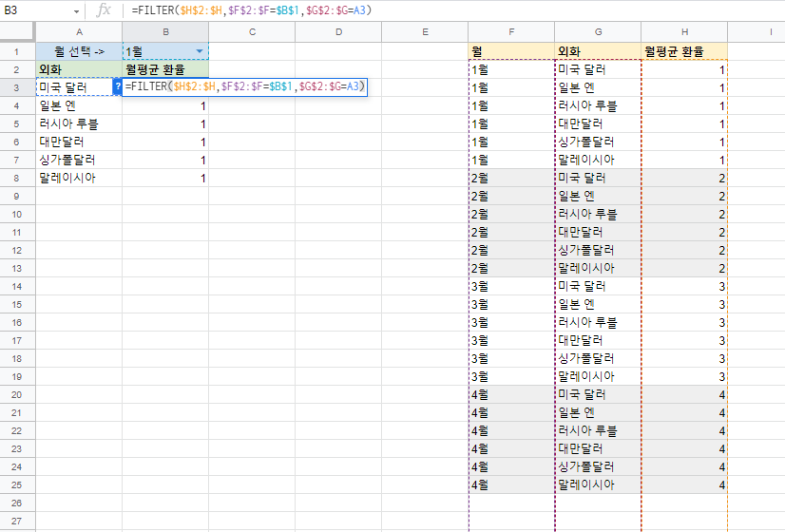The image size is (785, 532).
Task: Select row header 20
Action: click(x=17, y=394)
